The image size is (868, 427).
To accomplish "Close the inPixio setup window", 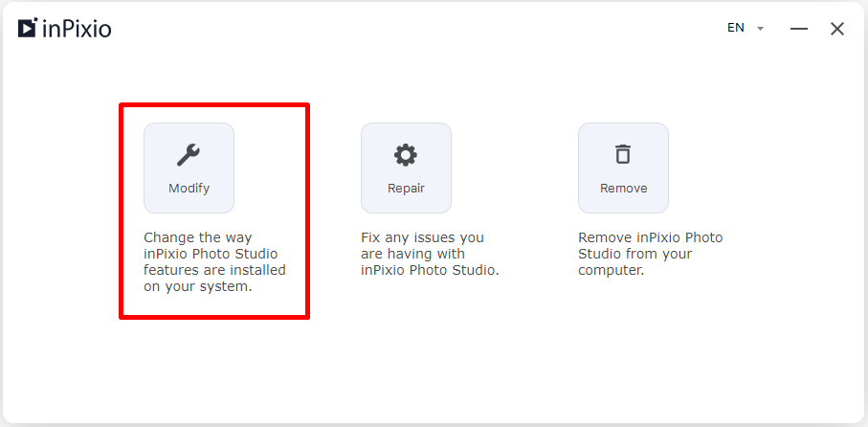I will click(837, 29).
